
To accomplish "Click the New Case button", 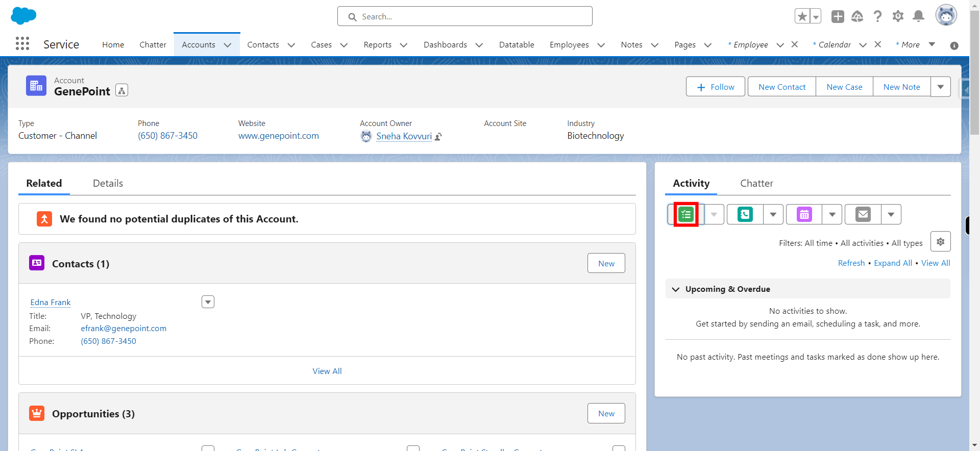I will tap(844, 87).
